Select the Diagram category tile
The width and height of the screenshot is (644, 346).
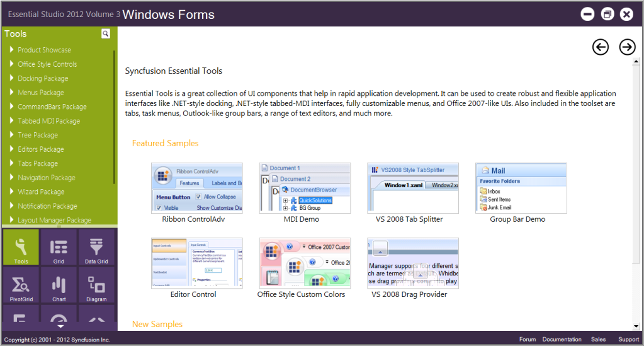tap(96, 285)
